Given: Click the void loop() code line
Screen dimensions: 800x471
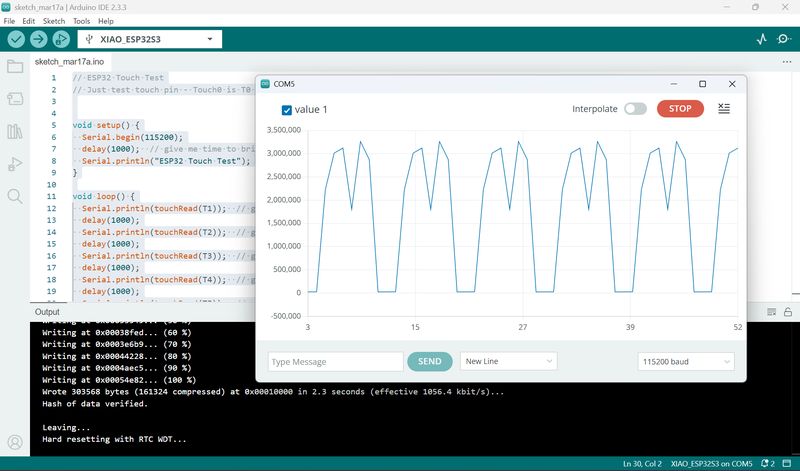Looking at the screenshot, I should pos(104,196).
